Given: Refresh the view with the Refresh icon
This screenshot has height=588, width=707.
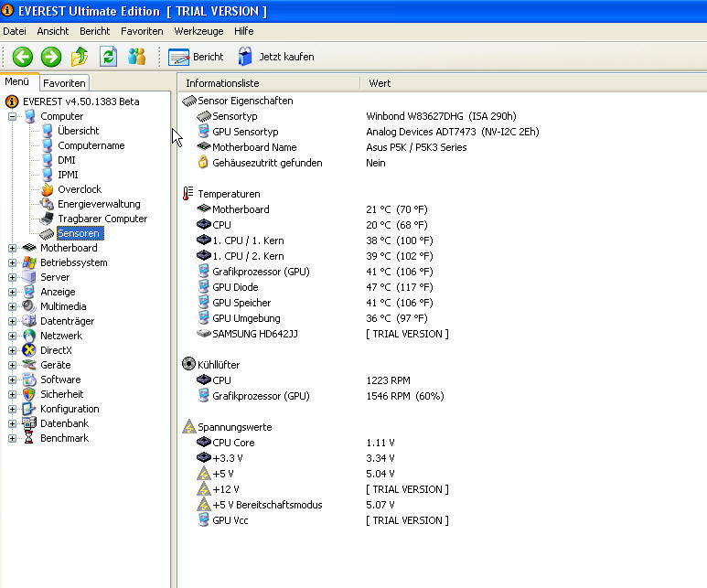Looking at the screenshot, I should point(108,57).
